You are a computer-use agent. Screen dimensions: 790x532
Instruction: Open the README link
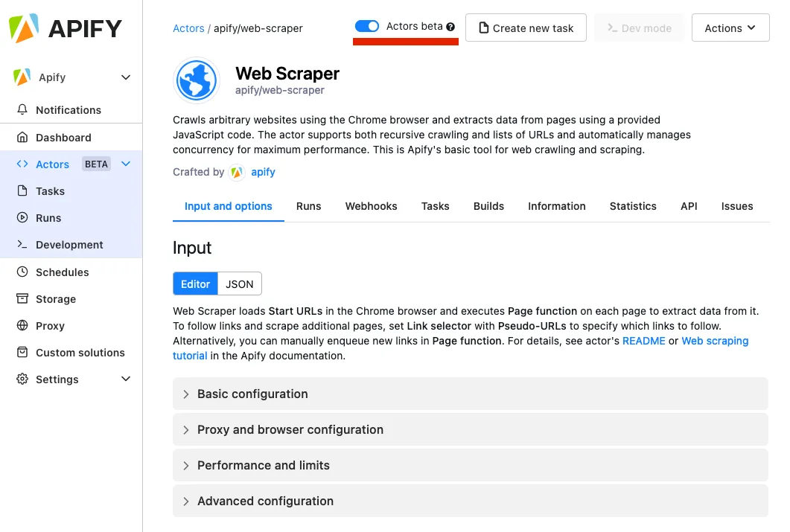(x=644, y=341)
